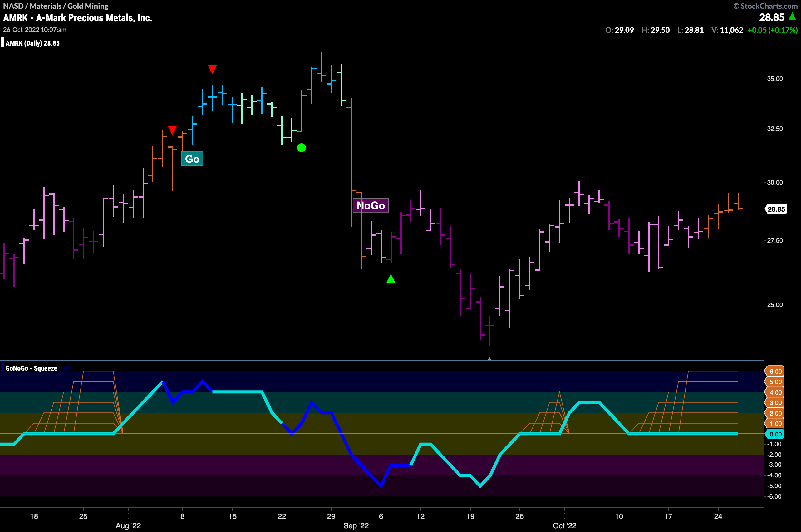Click the V: 11,062 volume value

click(727, 30)
